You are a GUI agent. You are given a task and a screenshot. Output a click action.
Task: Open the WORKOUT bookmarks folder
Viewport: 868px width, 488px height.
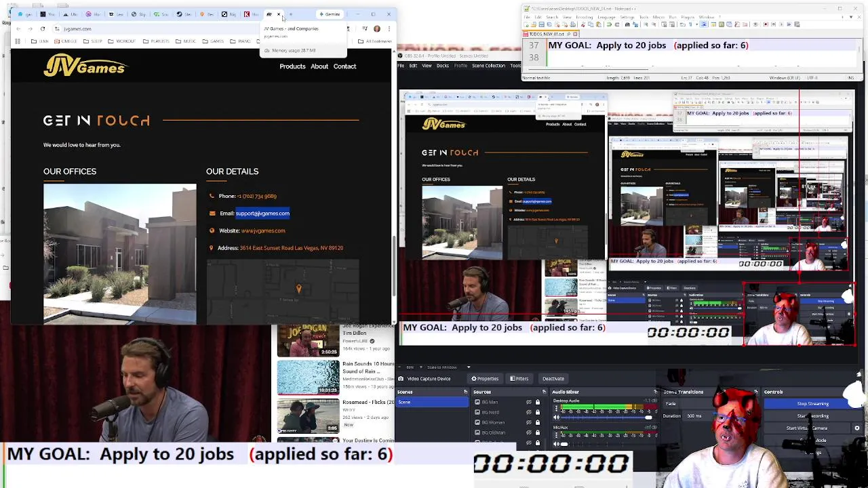(122, 41)
